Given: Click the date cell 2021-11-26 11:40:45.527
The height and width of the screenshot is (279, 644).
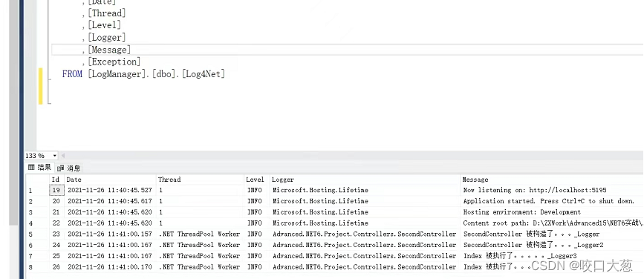Looking at the screenshot, I should coord(110,190).
